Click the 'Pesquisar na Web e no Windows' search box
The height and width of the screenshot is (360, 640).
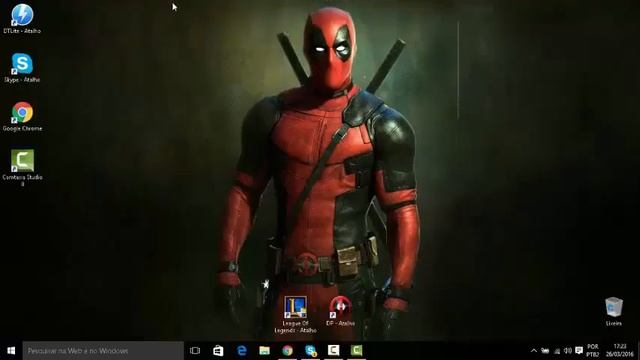coord(103,351)
